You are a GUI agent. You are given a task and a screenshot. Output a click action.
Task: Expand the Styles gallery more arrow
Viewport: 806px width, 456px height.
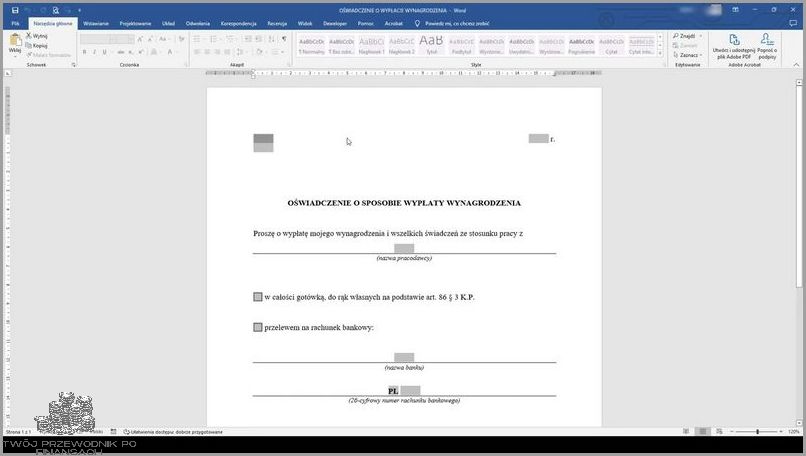click(661, 53)
